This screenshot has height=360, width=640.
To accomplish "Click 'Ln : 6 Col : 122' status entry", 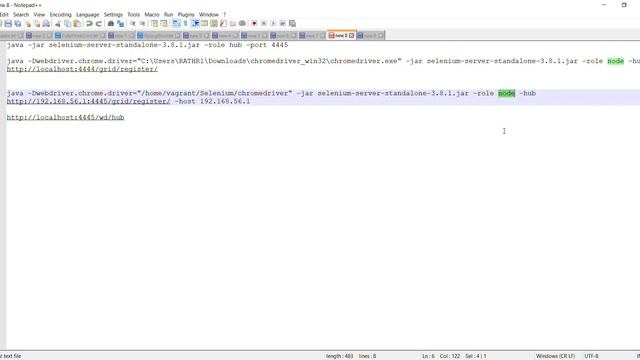I will [441, 356].
